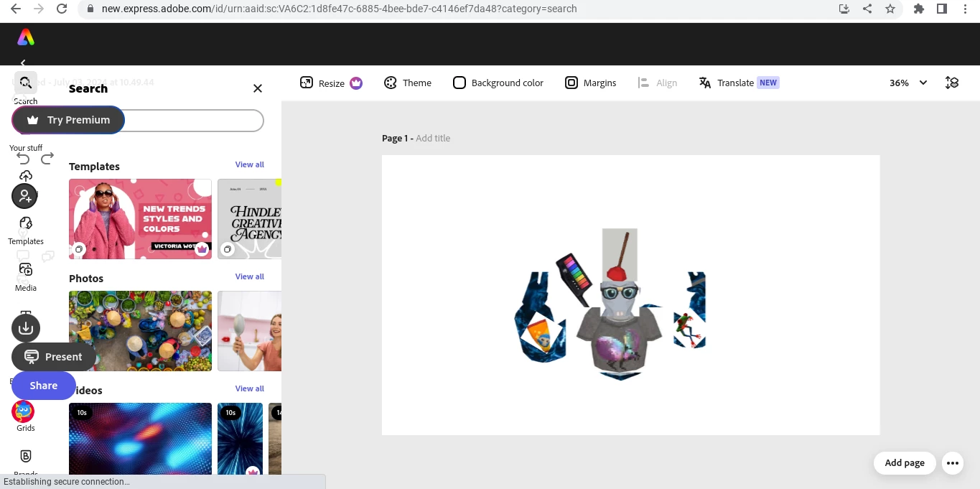The width and height of the screenshot is (980, 489).
Task: Click the Align tool
Action: (658, 83)
